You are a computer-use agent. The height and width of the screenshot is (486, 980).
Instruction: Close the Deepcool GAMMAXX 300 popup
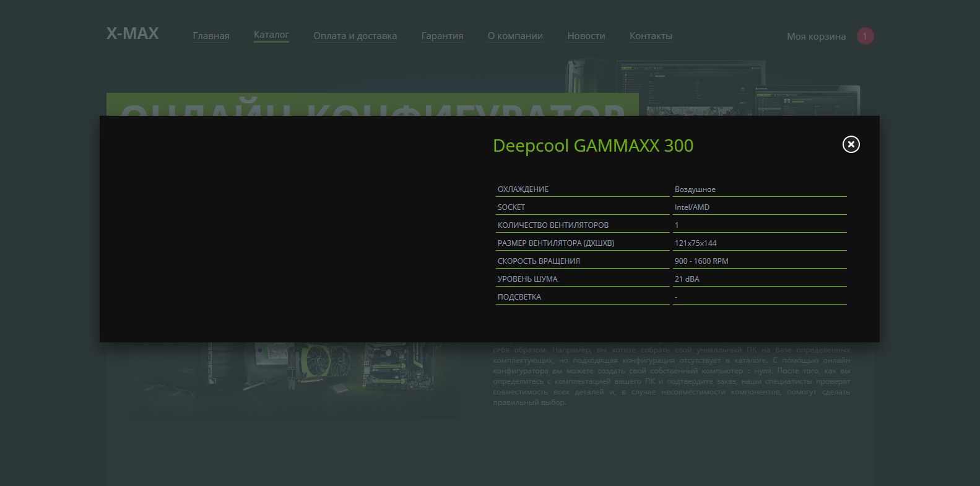(851, 144)
